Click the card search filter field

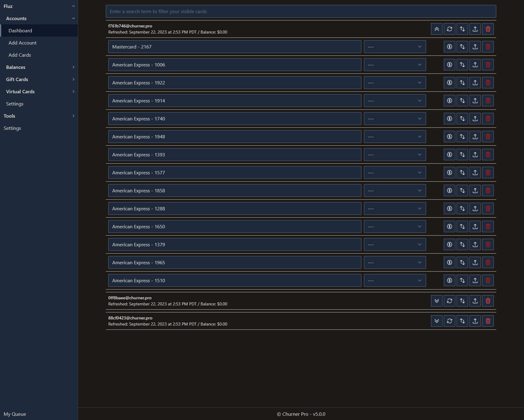301,11
